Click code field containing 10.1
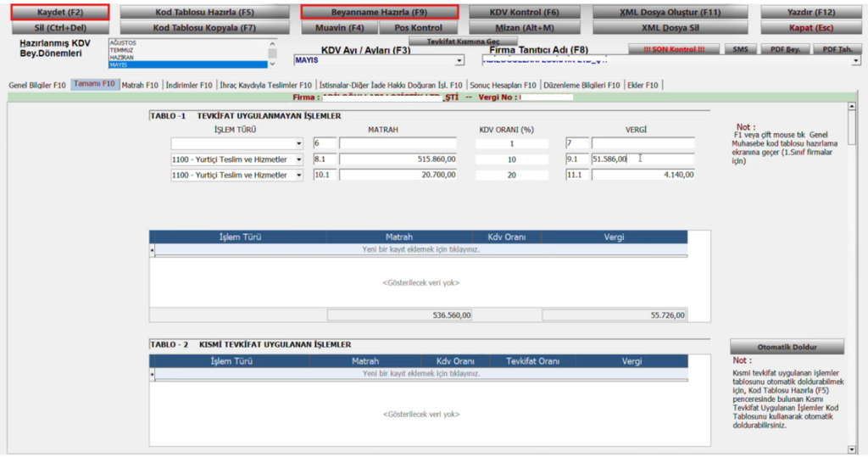 tap(325, 175)
